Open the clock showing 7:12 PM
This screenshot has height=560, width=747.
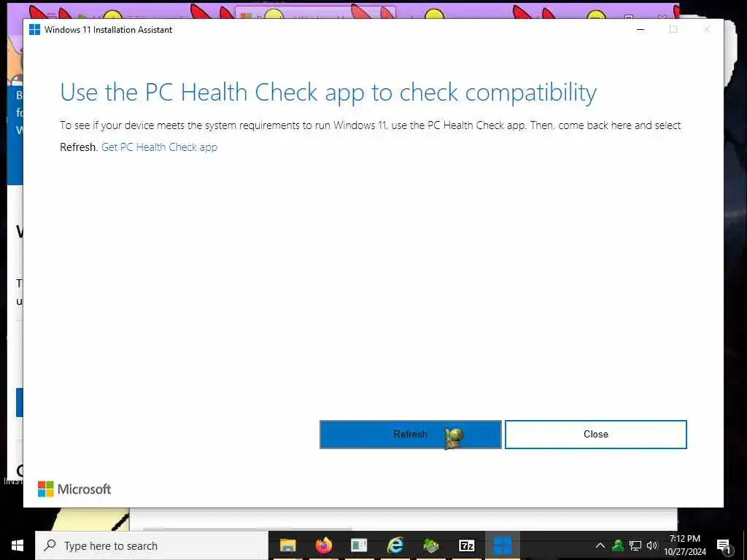pyautogui.click(x=684, y=545)
